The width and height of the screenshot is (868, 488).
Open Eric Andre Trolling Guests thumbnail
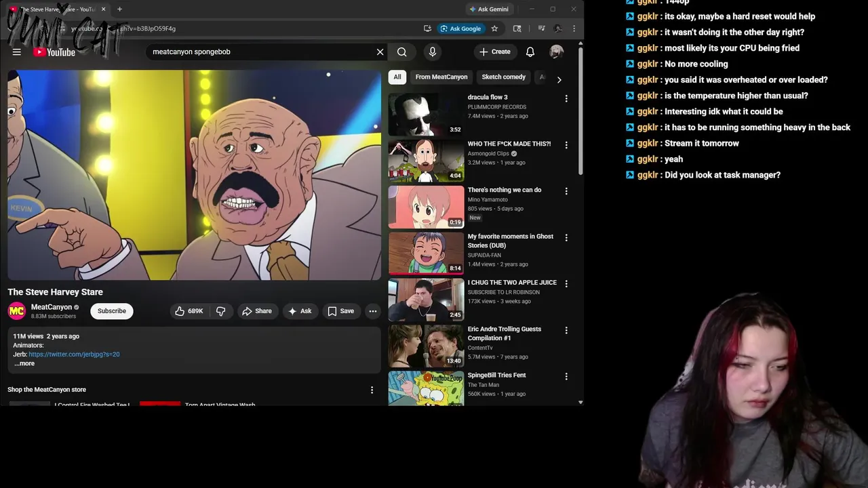pyautogui.click(x=426, y=346)
